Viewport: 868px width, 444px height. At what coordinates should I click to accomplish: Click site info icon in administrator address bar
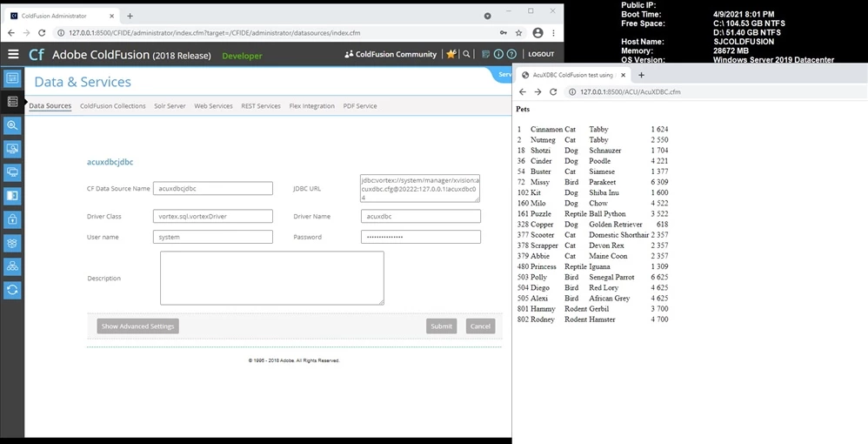click(62, 33)
